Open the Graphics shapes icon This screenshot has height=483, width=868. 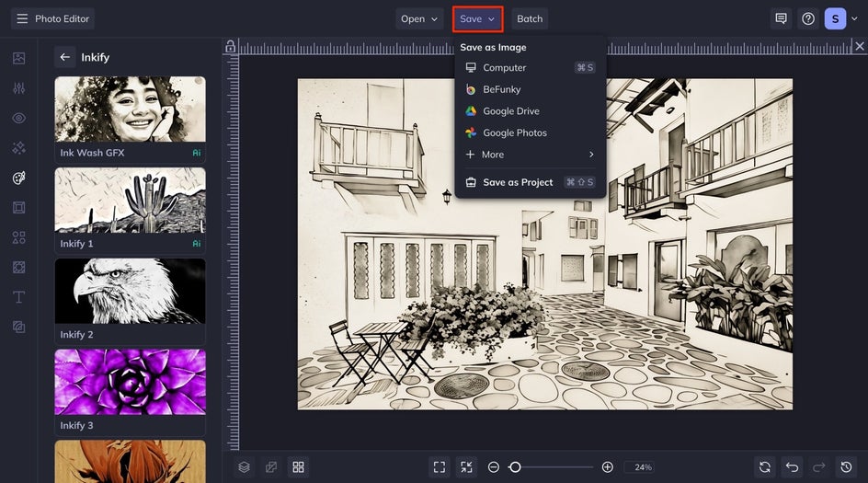(x=18, y=237)
